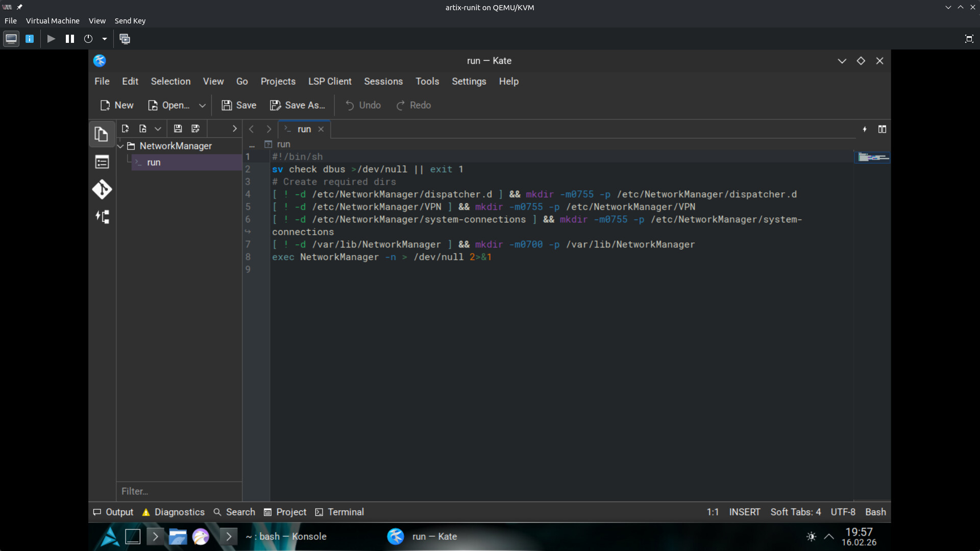Pause the virtual machine

click(70, 39)
